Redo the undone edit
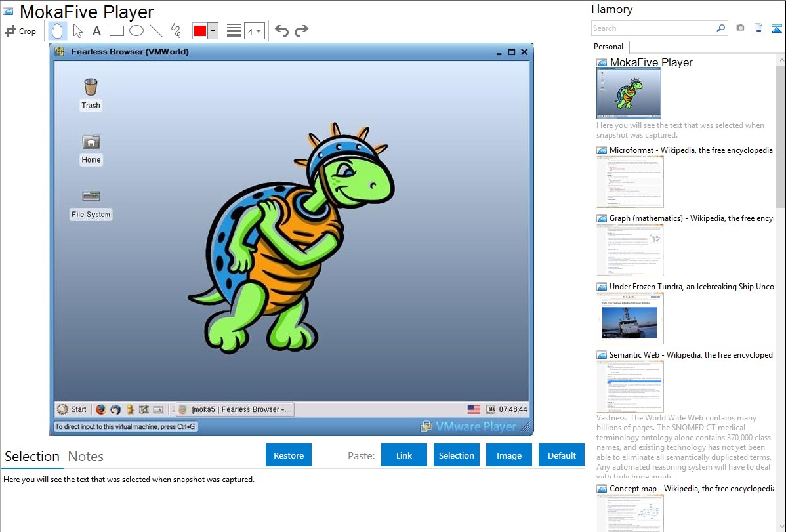This screenshot has width=786, height=532. (301, 31)
